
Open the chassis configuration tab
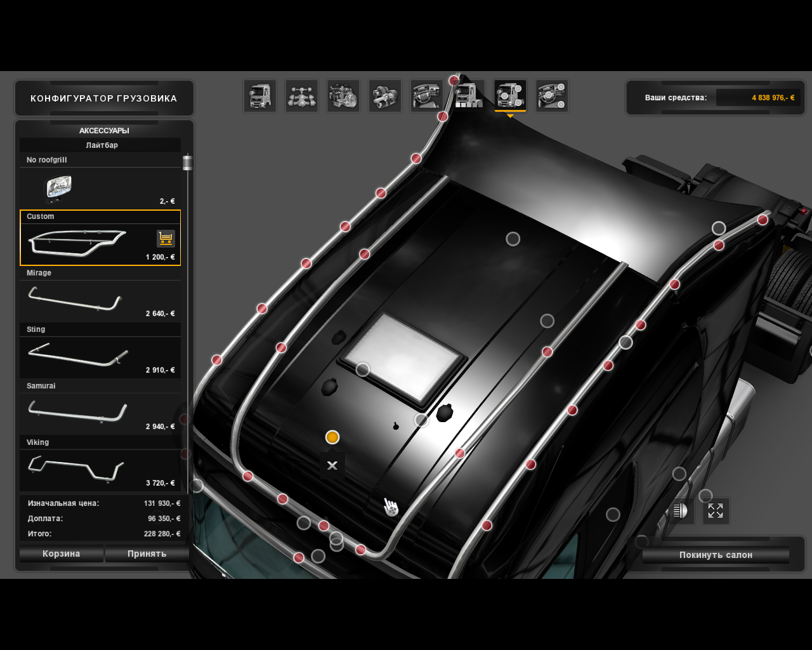point(302,96)
